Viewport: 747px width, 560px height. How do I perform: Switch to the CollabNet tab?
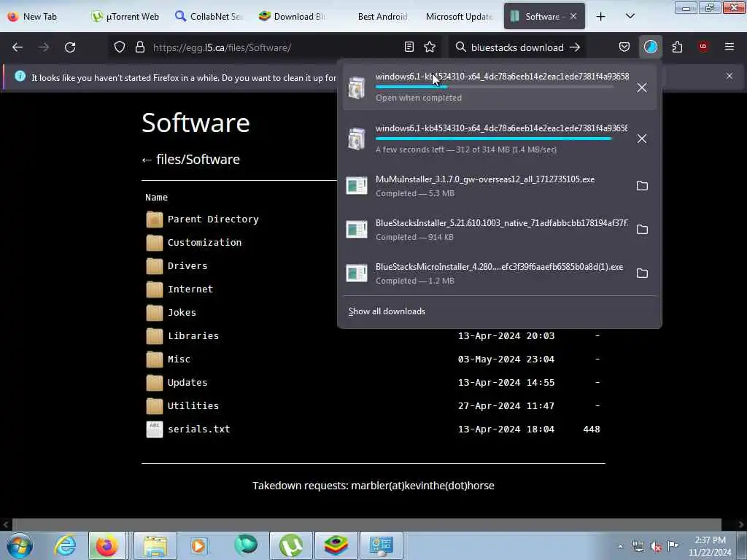[209, 17]
